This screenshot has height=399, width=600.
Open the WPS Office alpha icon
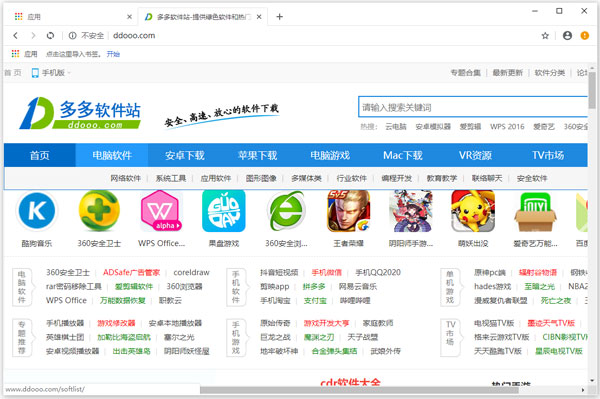[x=161, y=211]
